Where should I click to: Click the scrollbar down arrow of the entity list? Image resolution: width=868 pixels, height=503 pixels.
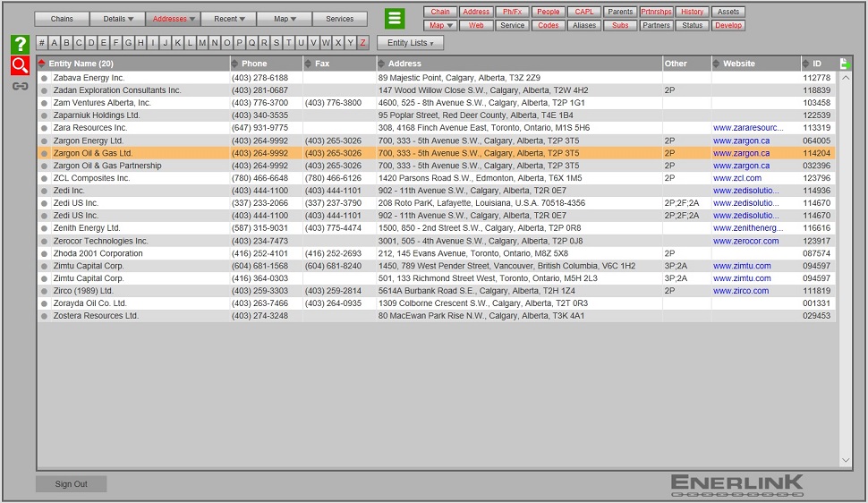pos(846,460)
